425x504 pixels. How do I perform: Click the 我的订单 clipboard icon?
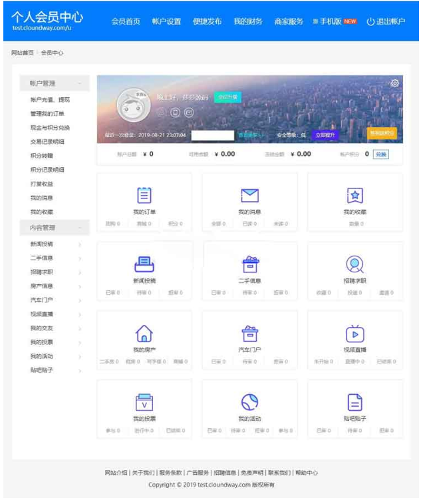tap(144, 195)
